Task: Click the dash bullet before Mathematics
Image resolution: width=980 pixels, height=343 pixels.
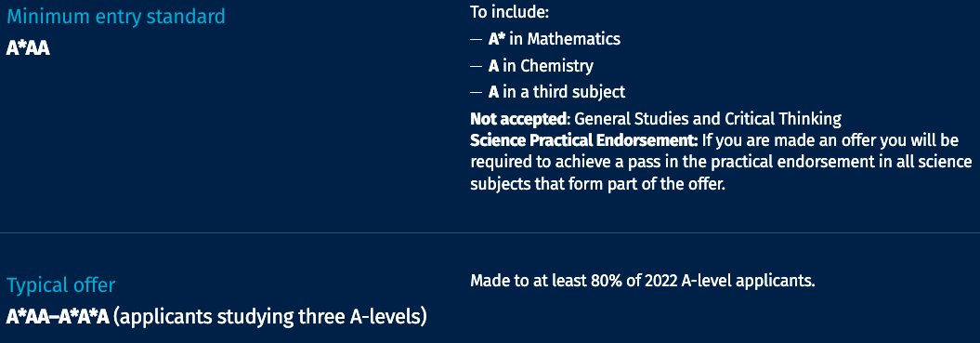Action: 476,39
